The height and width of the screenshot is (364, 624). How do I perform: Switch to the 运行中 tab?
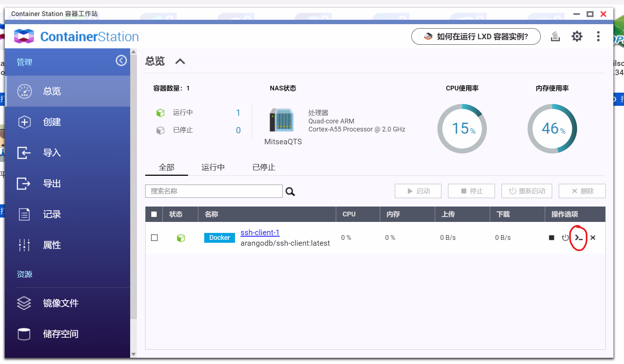click(213, 168)
